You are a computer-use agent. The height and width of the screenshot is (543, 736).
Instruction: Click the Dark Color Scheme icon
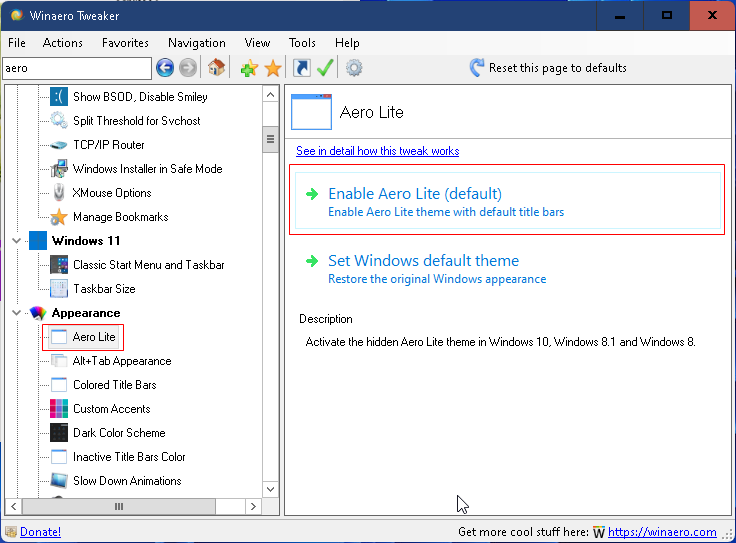pos(59,433)
